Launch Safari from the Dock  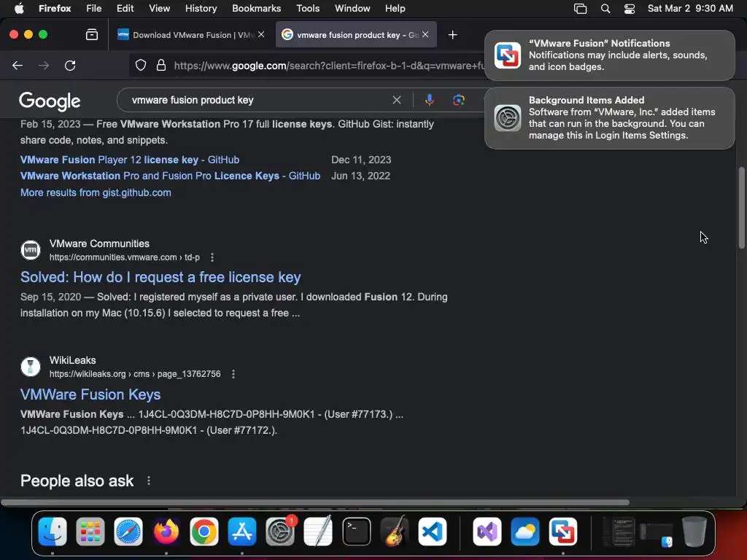click(x=128, y=531)
